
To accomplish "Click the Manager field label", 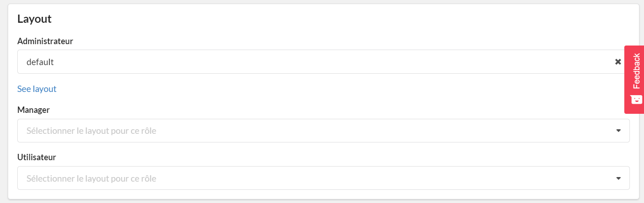I will click(33, 110).
